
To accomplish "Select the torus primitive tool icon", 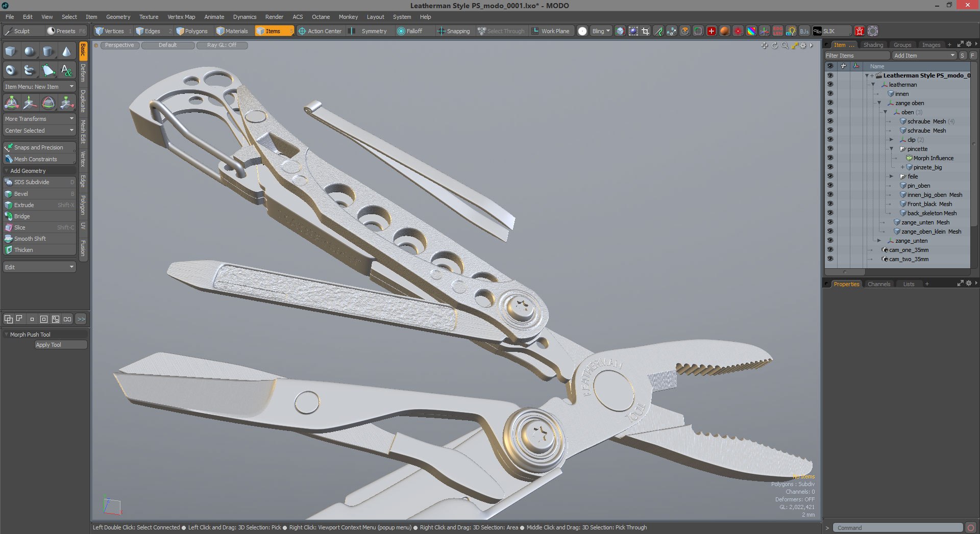I will [11, 70].
